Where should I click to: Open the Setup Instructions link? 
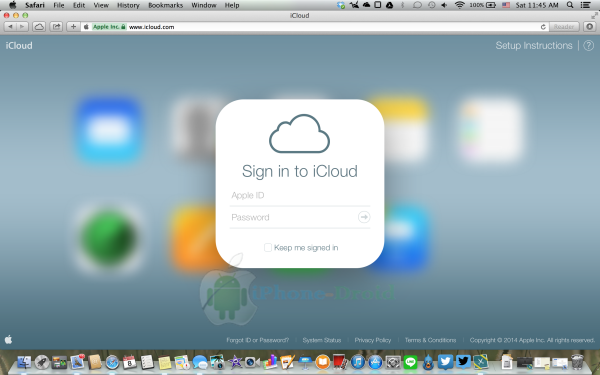point(534,46)
